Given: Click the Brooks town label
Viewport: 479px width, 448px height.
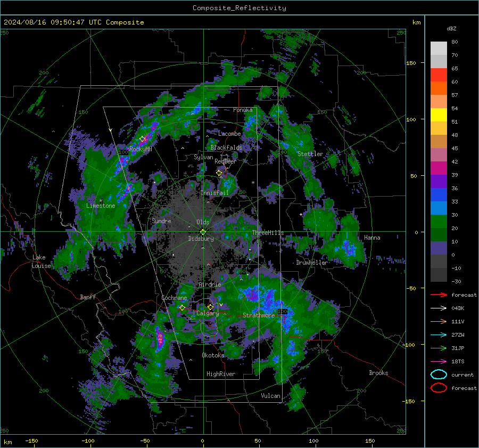Looking at the screenshot, I should tap(378, 373).
